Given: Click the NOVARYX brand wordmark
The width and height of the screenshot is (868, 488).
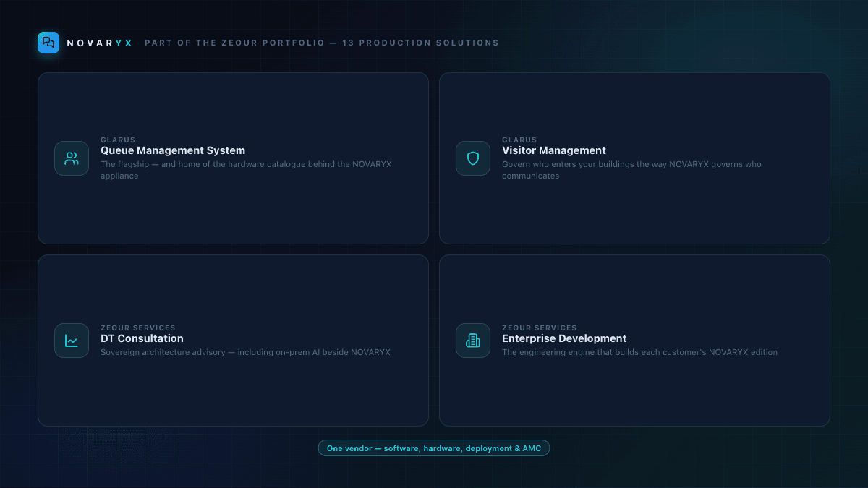Looking at the screenshot, I should click(x=100, y=43).
